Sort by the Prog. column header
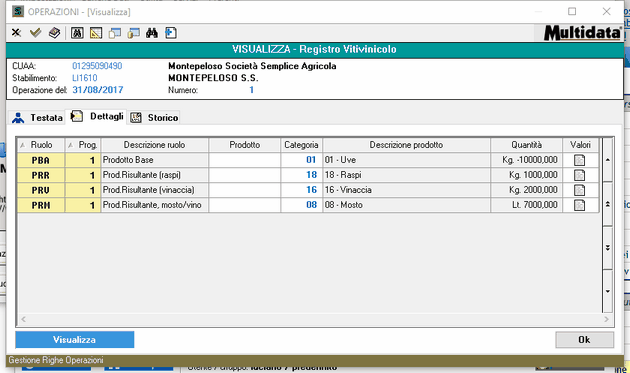 coord(83,145)
